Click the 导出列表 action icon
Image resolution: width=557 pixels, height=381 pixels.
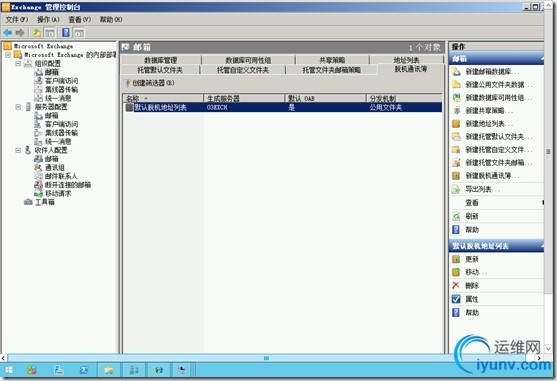(456, 189)
